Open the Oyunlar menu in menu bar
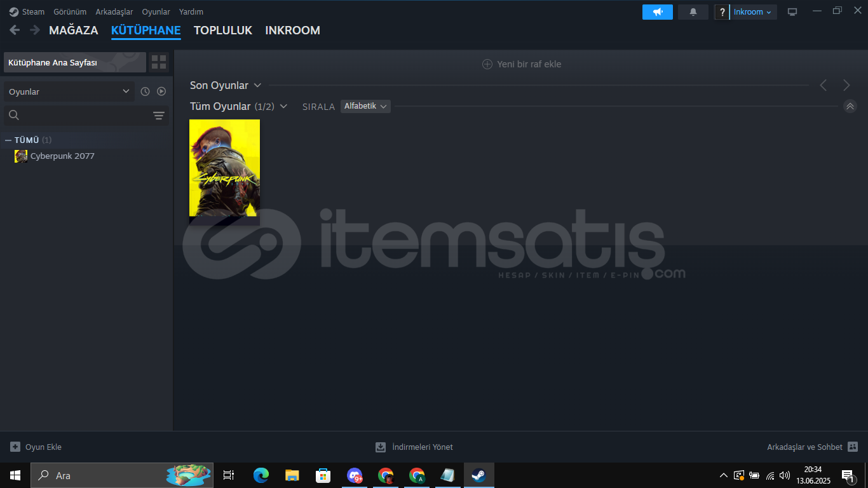Viewport: 868px width, 488px height. pos(156,11)
